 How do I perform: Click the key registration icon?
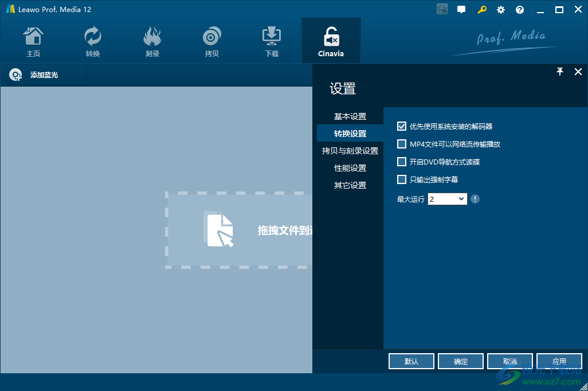[482, 10]
